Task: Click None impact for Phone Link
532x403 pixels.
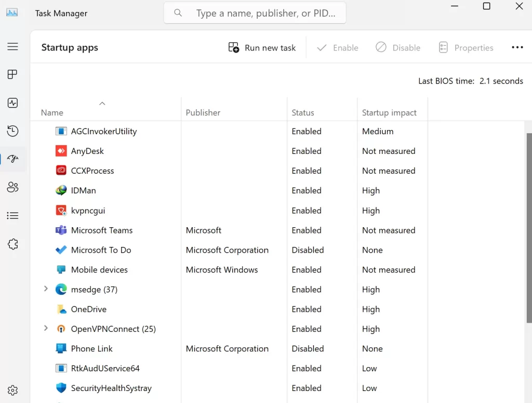Action: click(x=372, y=349)
